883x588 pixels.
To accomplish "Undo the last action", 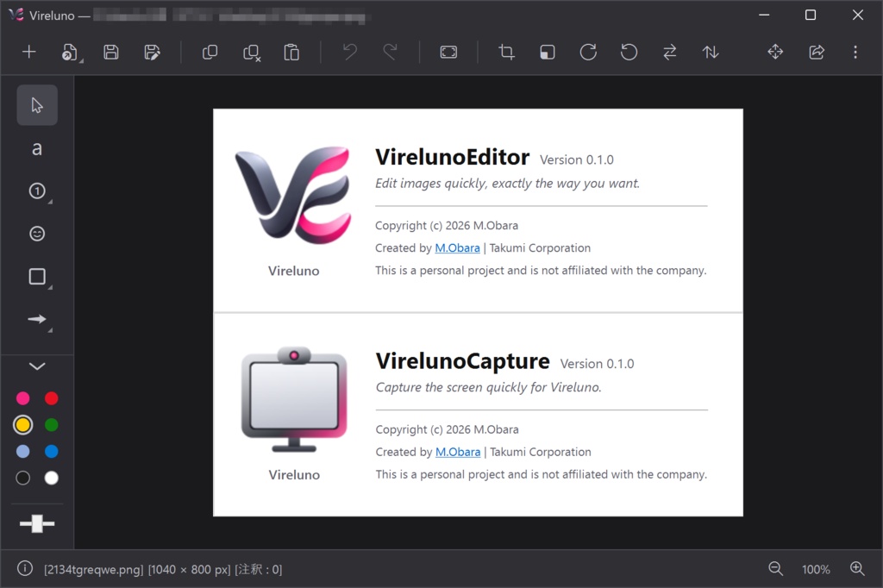I will point(350,53).
